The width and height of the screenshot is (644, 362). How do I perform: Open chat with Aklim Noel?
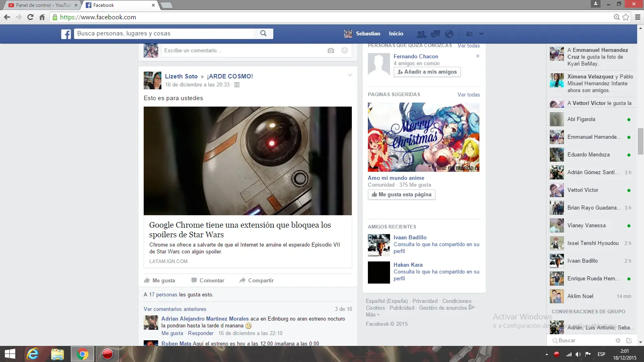tap(591, 296)
